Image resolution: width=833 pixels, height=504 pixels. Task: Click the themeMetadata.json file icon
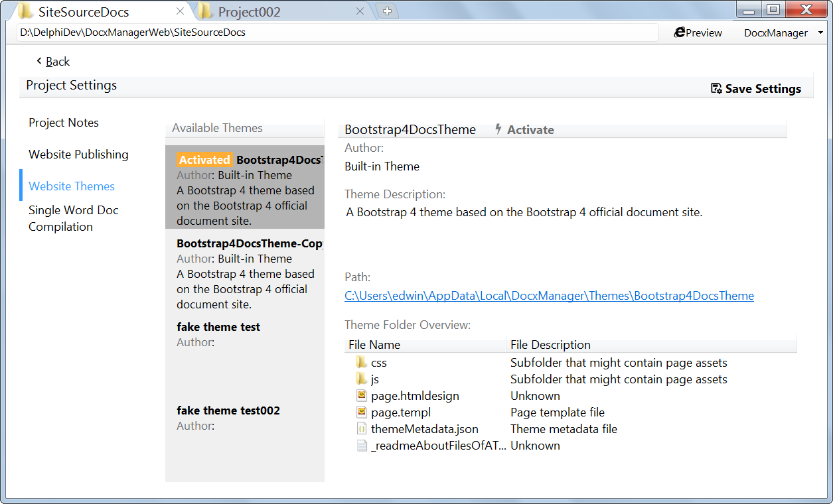pyautogui.click(x=361, y=428)
